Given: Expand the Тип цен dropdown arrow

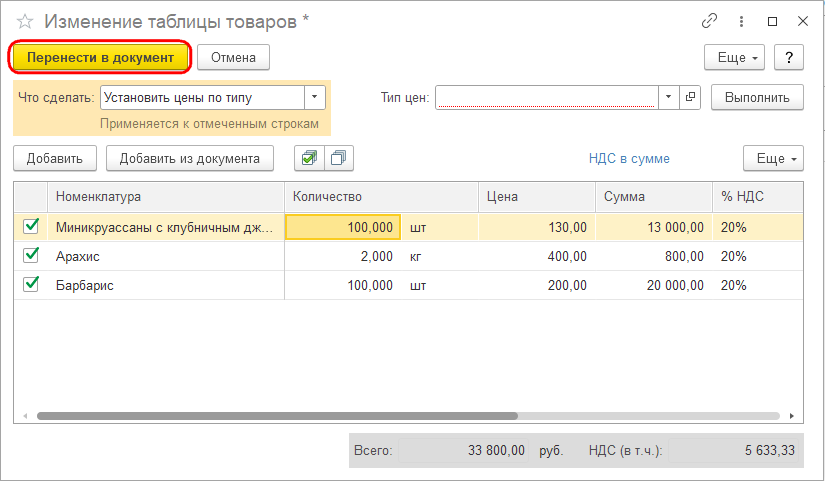Looking at the screenshot, I should [x=669, y=97].
